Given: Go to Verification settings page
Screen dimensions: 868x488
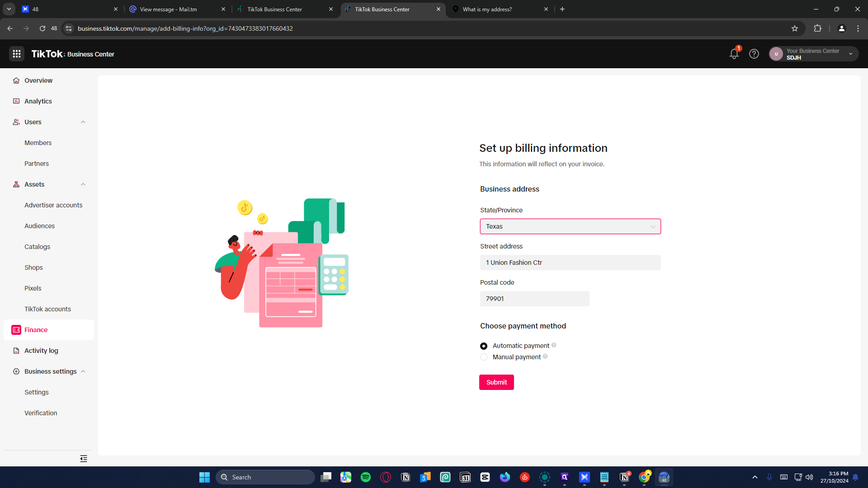Looking at the screenshot, I should click(41, 413).
